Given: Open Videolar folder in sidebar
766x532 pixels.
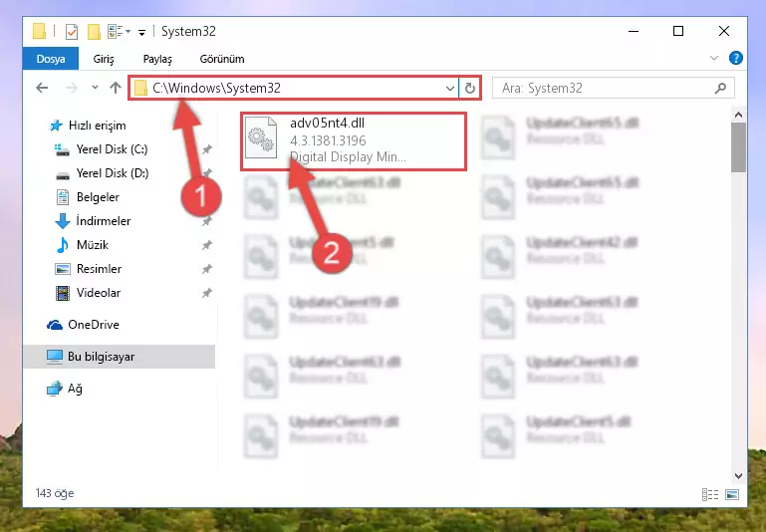Looking at the screenshot, I should coord(88,293).
